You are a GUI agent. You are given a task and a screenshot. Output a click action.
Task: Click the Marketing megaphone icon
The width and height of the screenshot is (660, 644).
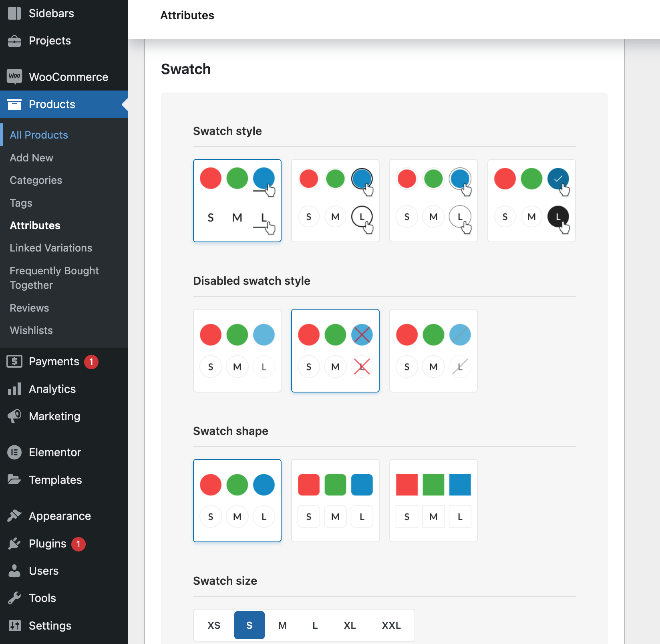pos(14,416)
